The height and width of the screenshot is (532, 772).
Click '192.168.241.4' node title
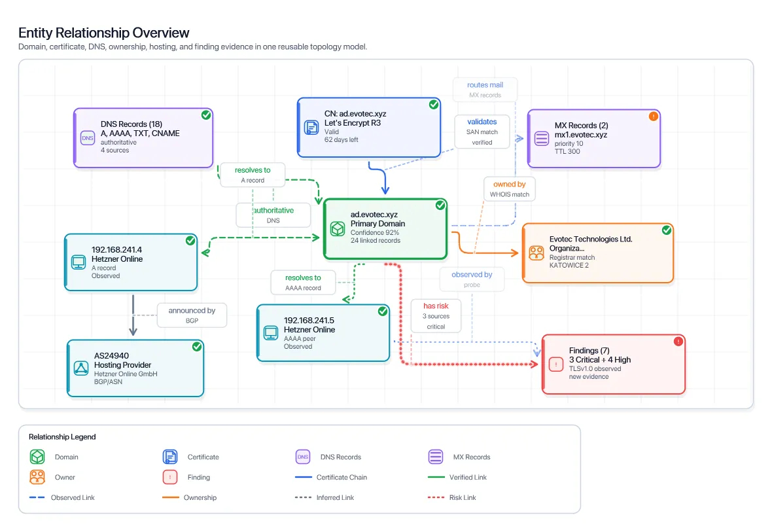[x=116, y=250]
